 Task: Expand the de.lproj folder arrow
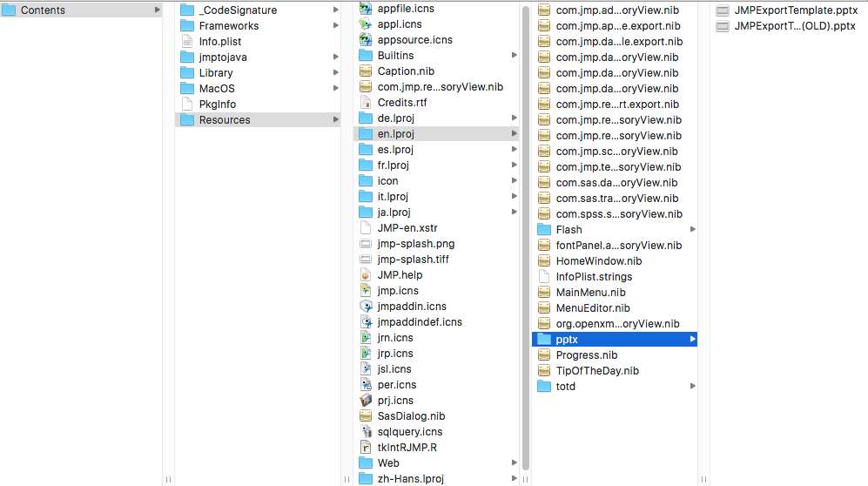pyautogui.click(x=515, y=118)
